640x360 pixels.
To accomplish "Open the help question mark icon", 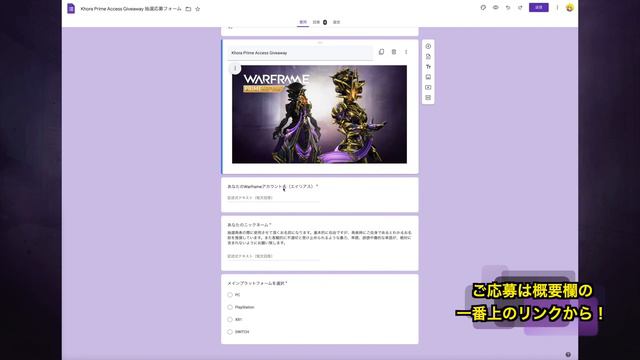I will click(568, 354).
